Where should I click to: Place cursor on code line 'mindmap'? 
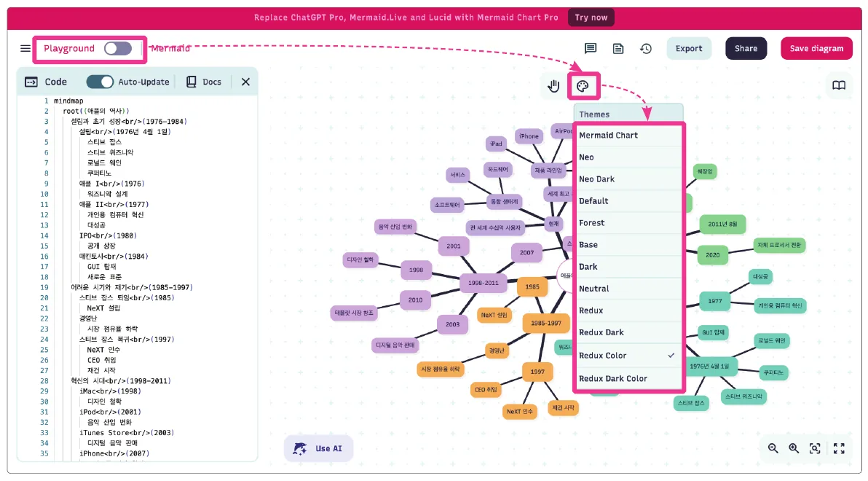68,101
